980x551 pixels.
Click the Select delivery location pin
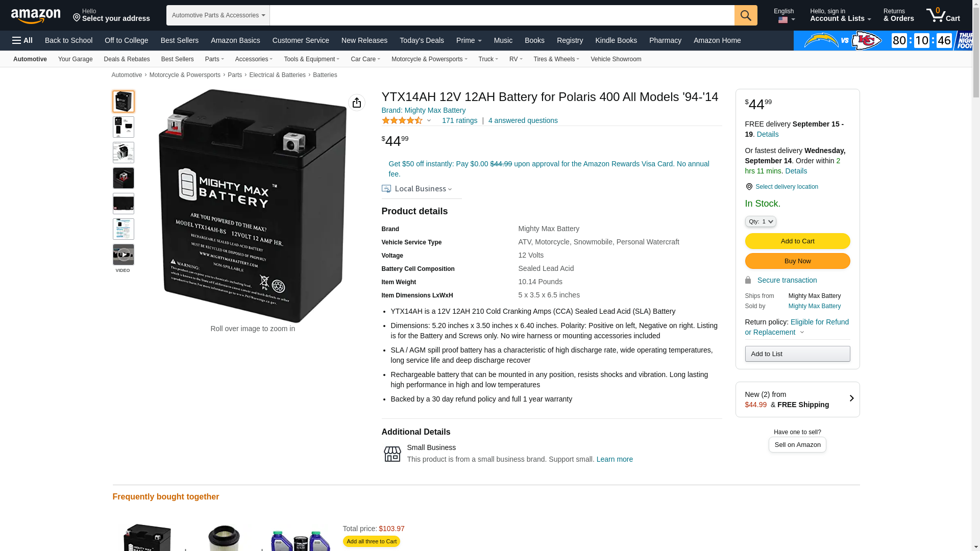pyautogui.click(x=749, y=187)
